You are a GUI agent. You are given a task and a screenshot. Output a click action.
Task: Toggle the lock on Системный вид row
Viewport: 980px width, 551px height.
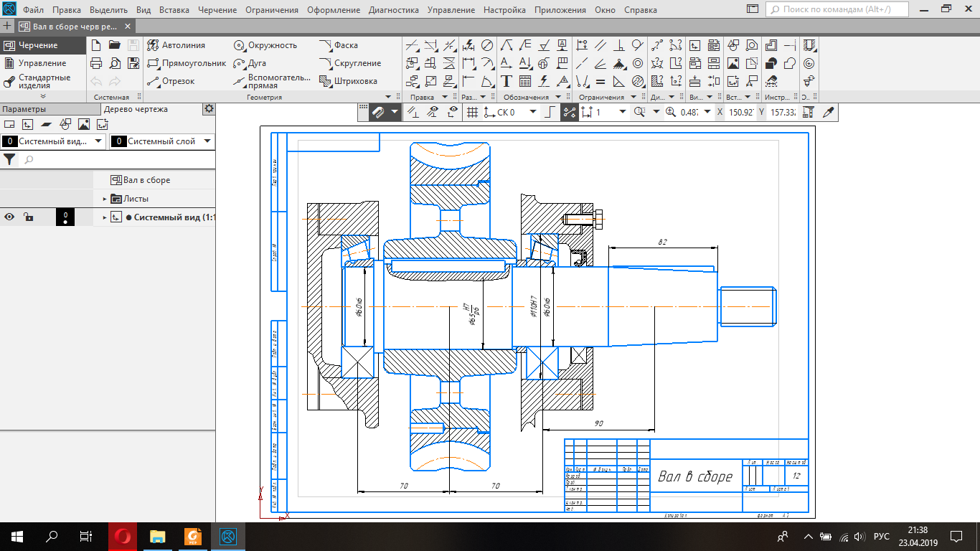[x=27, y=217]
